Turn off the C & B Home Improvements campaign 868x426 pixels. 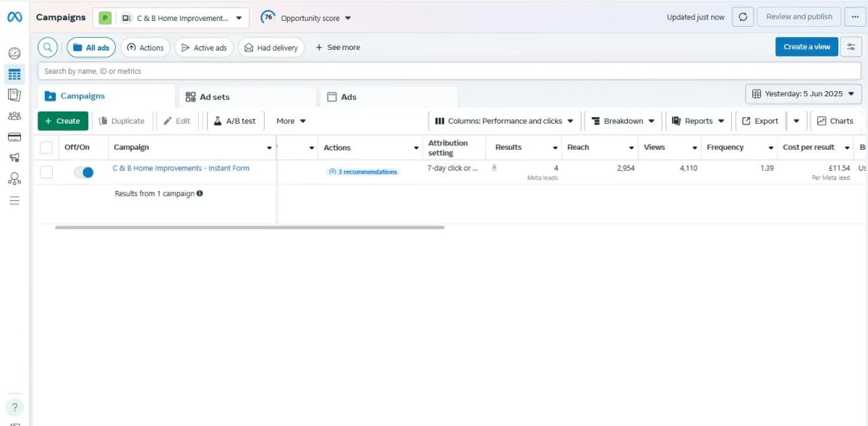click(x=84, y=172)
